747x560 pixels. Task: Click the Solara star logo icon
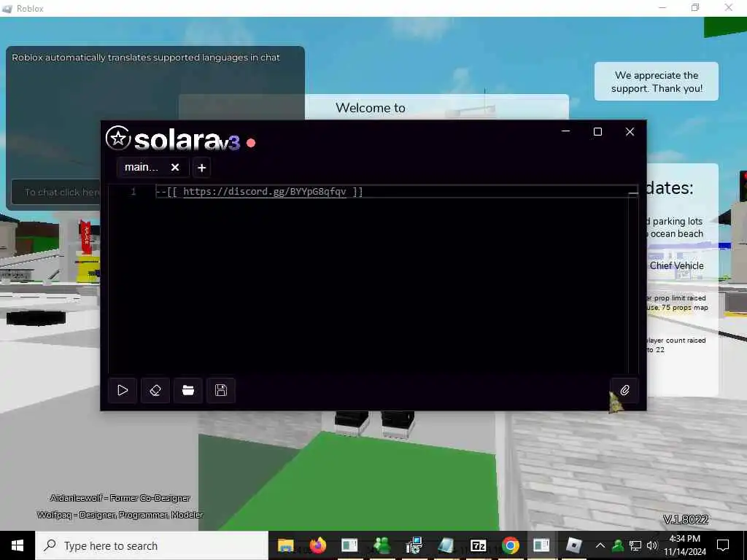click(x=118, y=139)
